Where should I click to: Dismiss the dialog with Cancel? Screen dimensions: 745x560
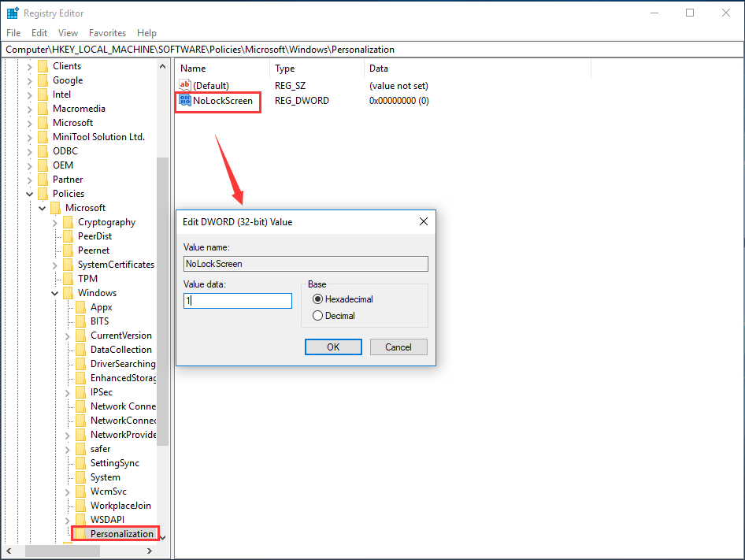click(398, 347)
